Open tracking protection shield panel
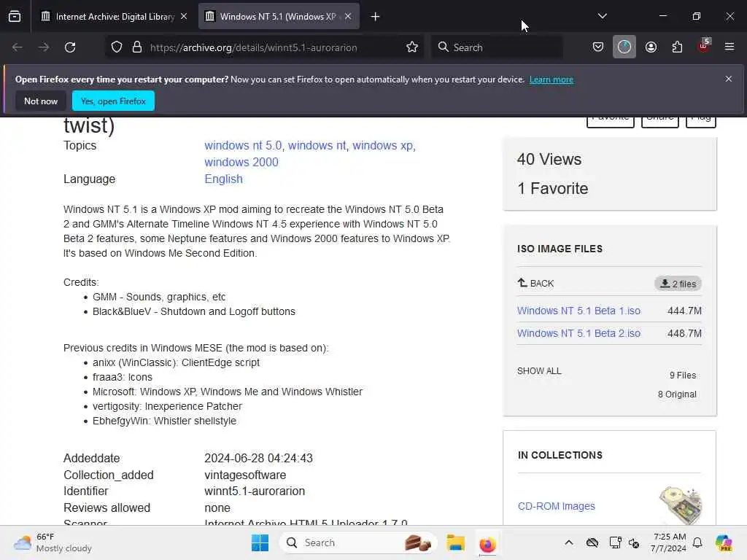The width and height of the screenshot is (747, 560). 117,47
